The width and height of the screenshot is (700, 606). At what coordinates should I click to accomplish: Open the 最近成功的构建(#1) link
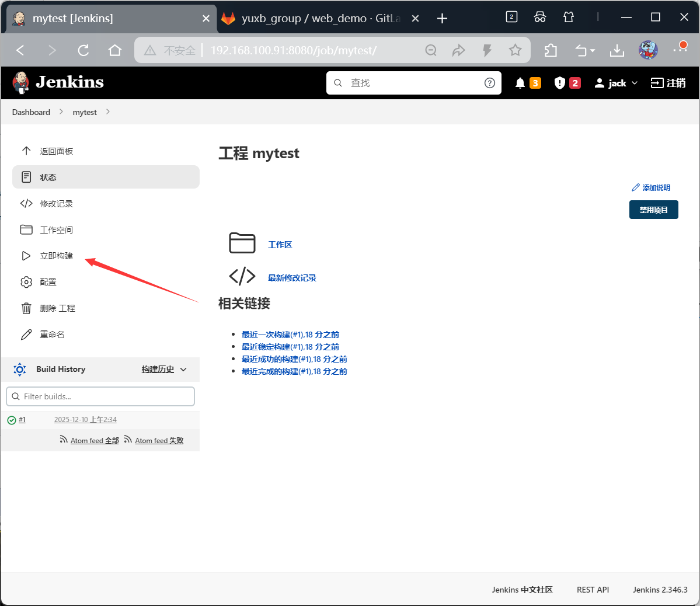294,359
